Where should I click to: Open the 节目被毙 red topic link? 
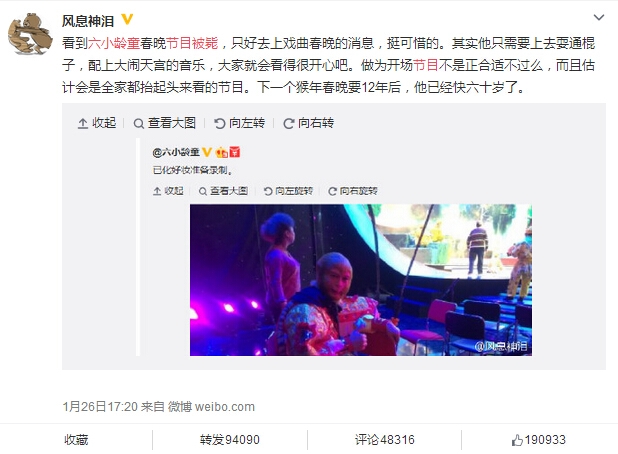coord(192,43)
